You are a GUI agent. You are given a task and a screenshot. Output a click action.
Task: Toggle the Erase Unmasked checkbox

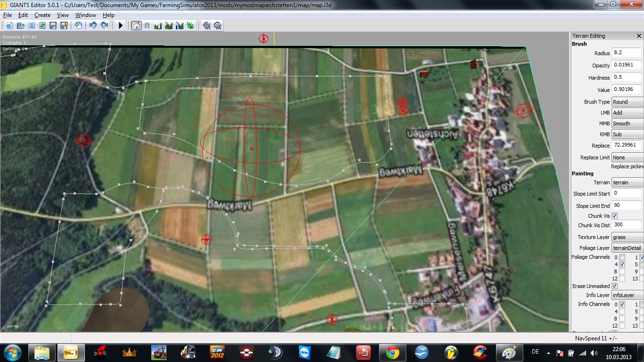coord(615,286)
